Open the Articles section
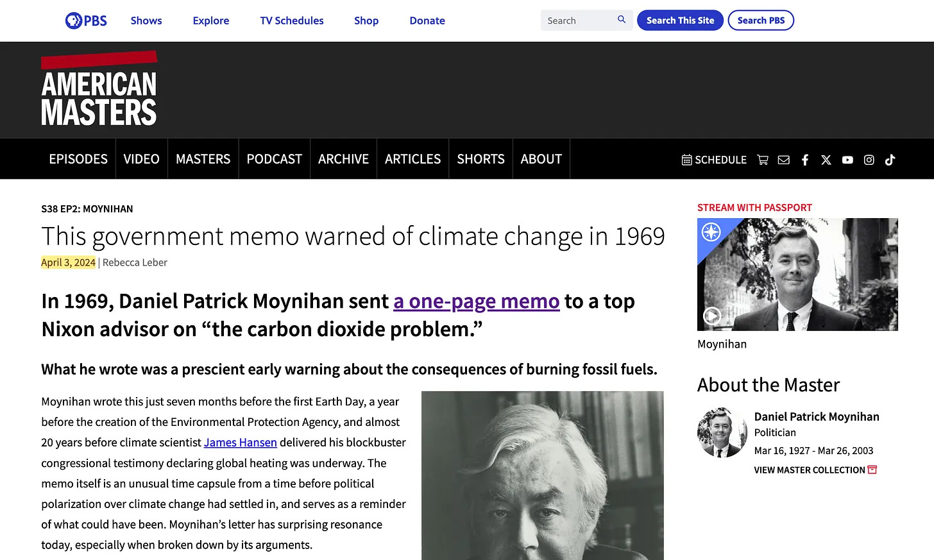Viewport: 934px width, 560px height. pyautogui.click(x=412, y=159)
